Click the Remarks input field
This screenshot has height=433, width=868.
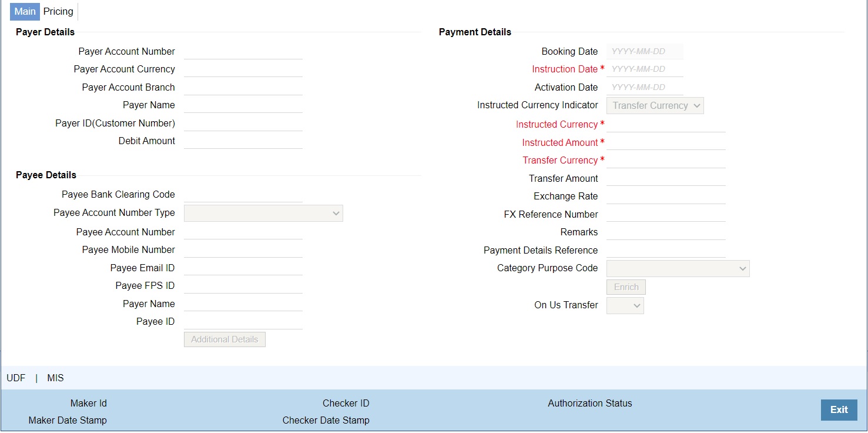pyautogui.click(x=666, y=232)
